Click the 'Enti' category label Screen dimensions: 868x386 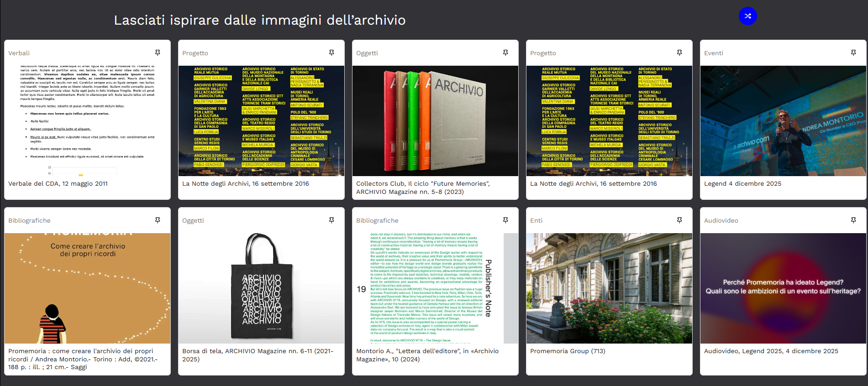[x=536, y=221]
